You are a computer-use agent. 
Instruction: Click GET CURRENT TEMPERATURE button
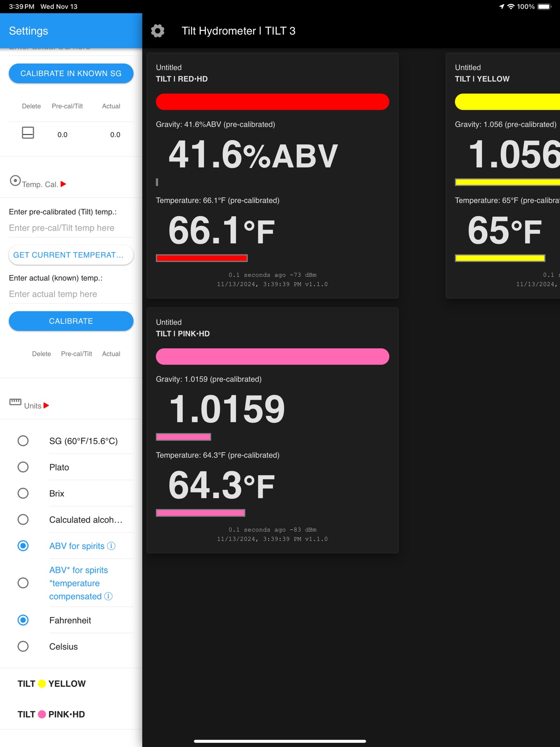point(71,255)
